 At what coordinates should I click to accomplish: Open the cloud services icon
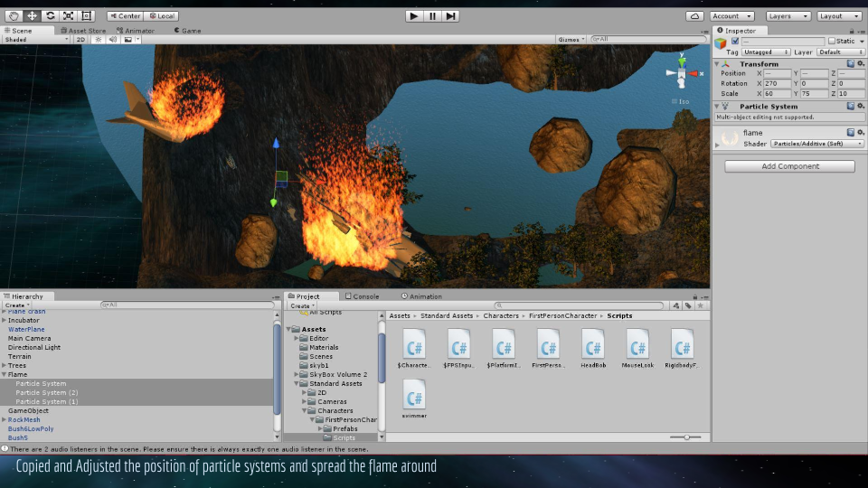pyautogui.click(x=694, y=16)
